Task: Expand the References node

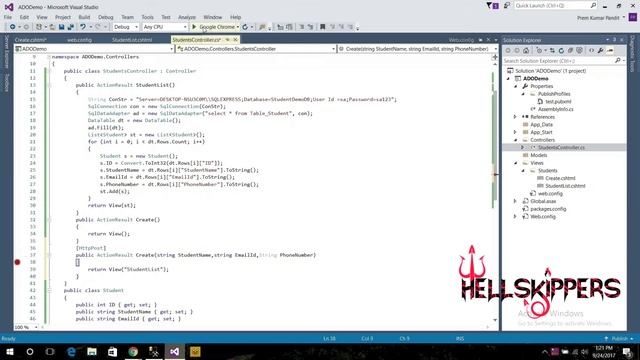Action: tap(515, 117)
